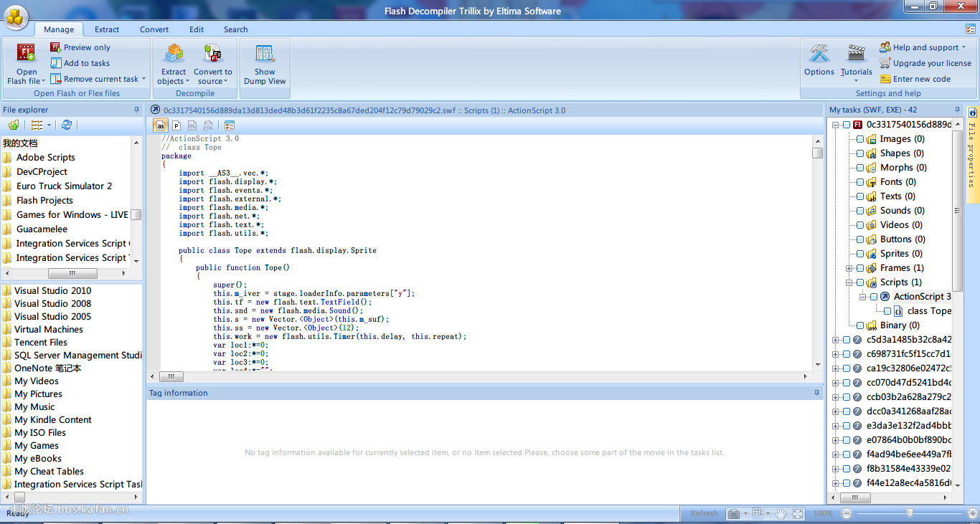Open the Remove current task dropdown arrow
The image size is (980, 524).
pos(143,79)
